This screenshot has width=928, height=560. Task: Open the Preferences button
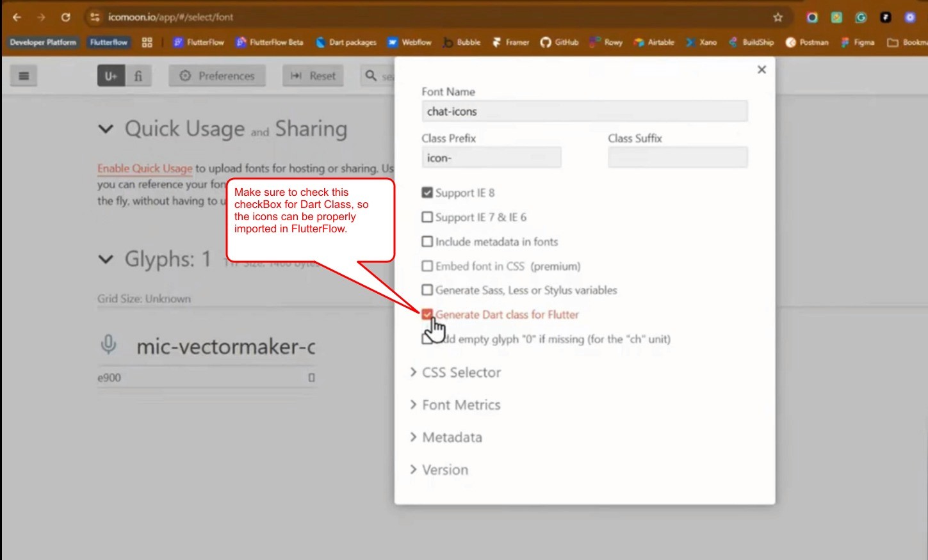coord(217,76)
